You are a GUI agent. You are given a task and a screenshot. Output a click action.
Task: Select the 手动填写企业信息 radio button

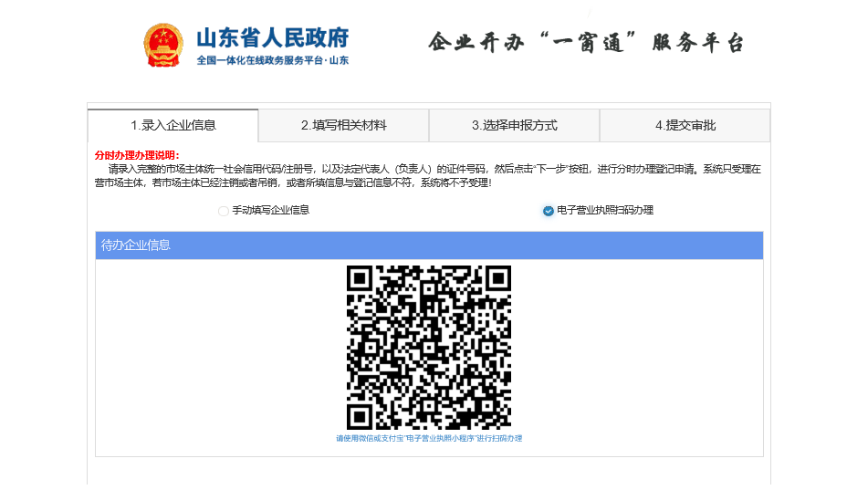coord(223,211)
